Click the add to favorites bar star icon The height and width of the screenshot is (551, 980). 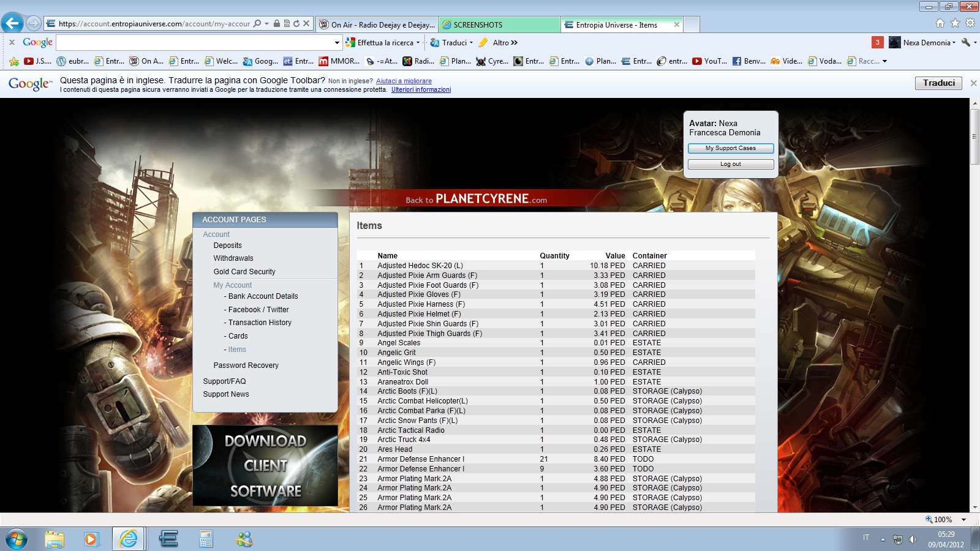(14, 61)
